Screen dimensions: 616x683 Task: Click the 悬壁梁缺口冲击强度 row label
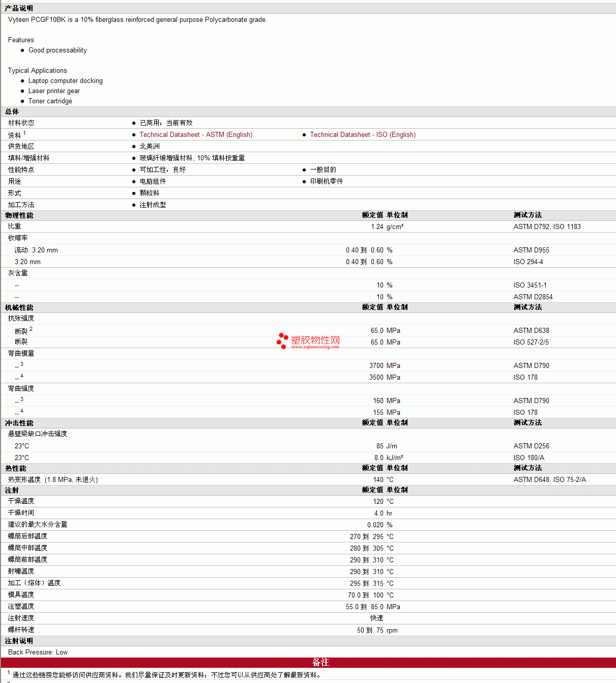pyautogui.click(x=38, y=434)
